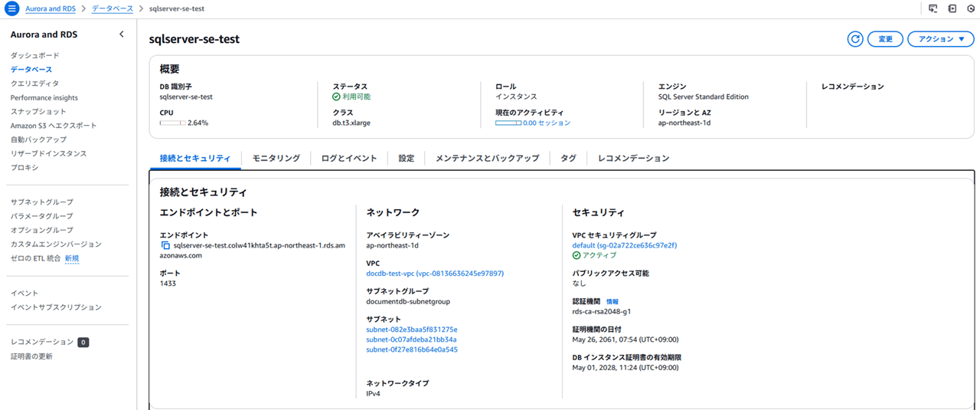980x410 pixels.
Task: Open the ログとイベント tab
Action: click(x=349, y=158)
